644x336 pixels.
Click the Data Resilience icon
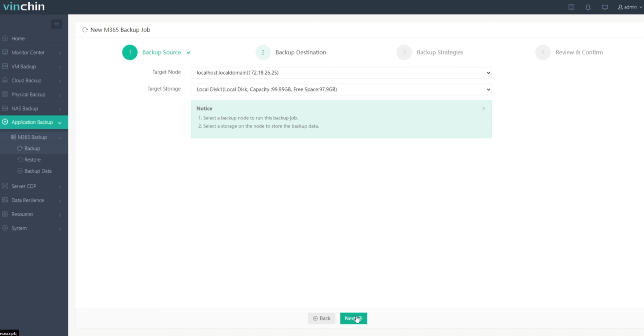click(5, 200)
